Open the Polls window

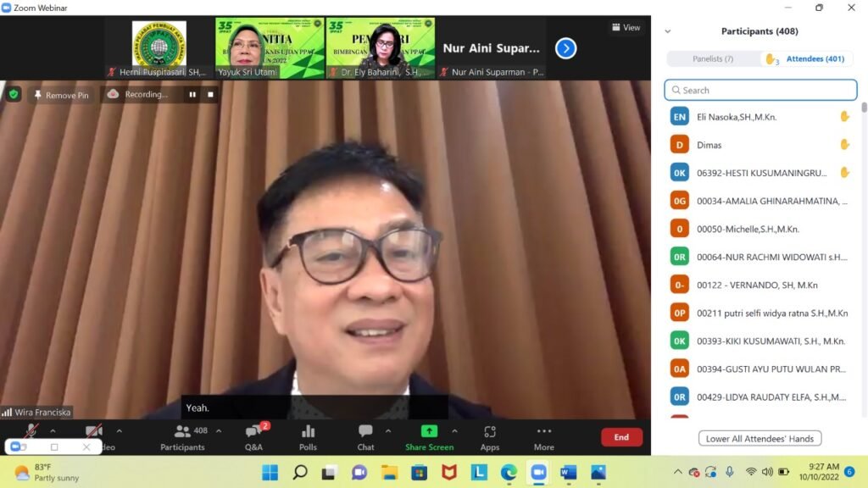click(308, 437)
